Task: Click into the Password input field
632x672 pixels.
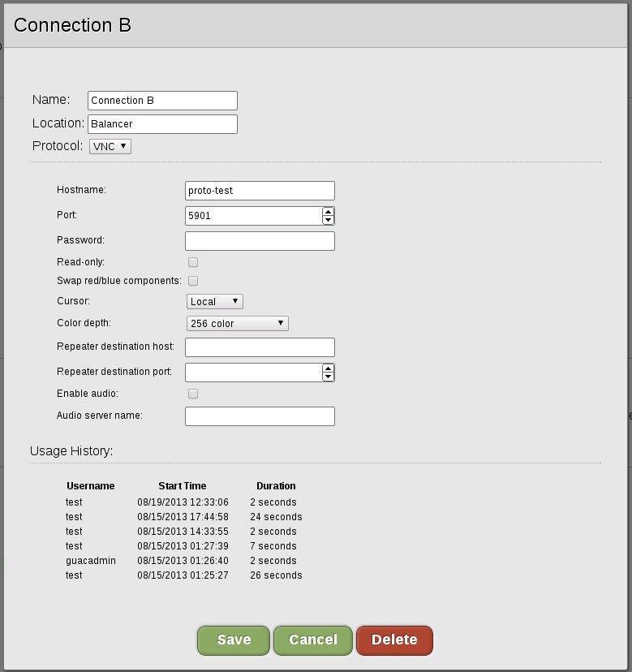Action: 260,241
